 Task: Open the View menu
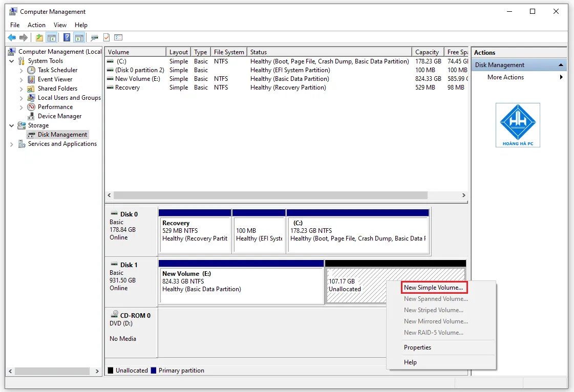coord(60,25)
